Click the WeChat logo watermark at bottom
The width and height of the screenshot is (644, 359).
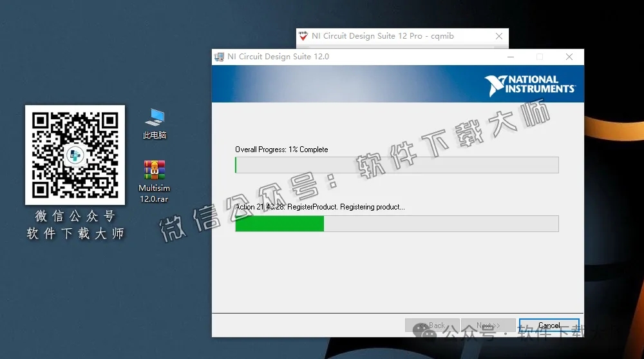click(x=424, y=331)
